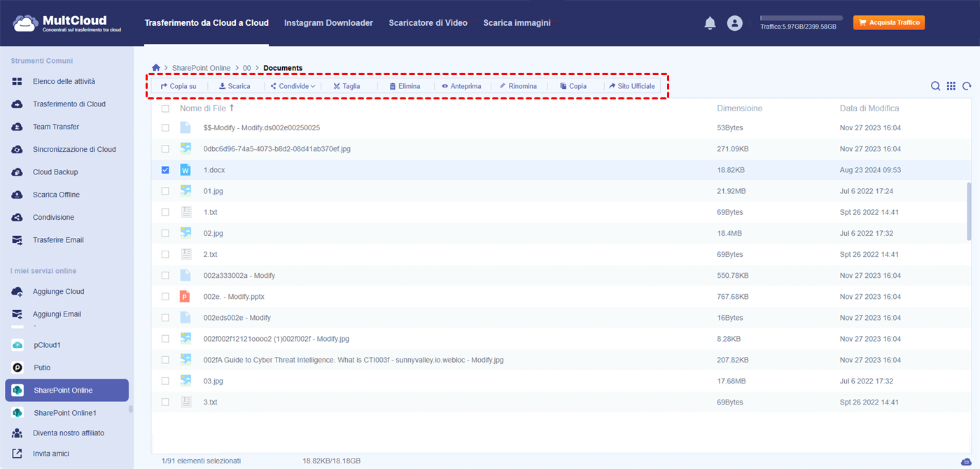Open Trasferimento di Cloud in sidebar
The image size is (980, 469).
[69, 104]
